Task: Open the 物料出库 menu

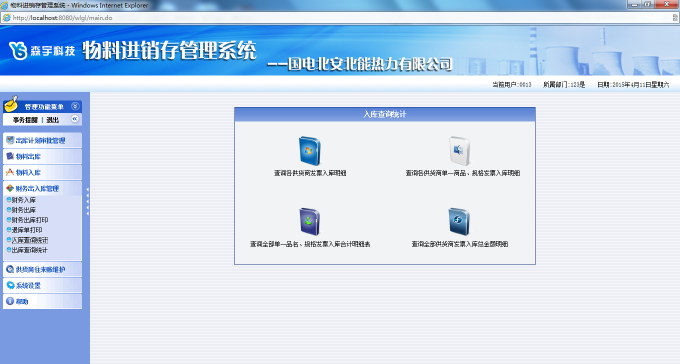Action: pos(42,156)
